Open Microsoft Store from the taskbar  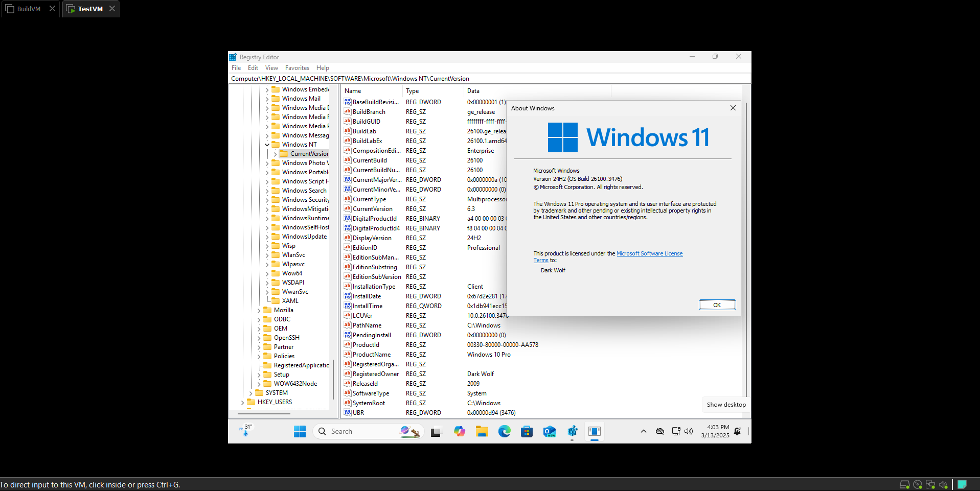pyautogui.click(x=527, y=432)
